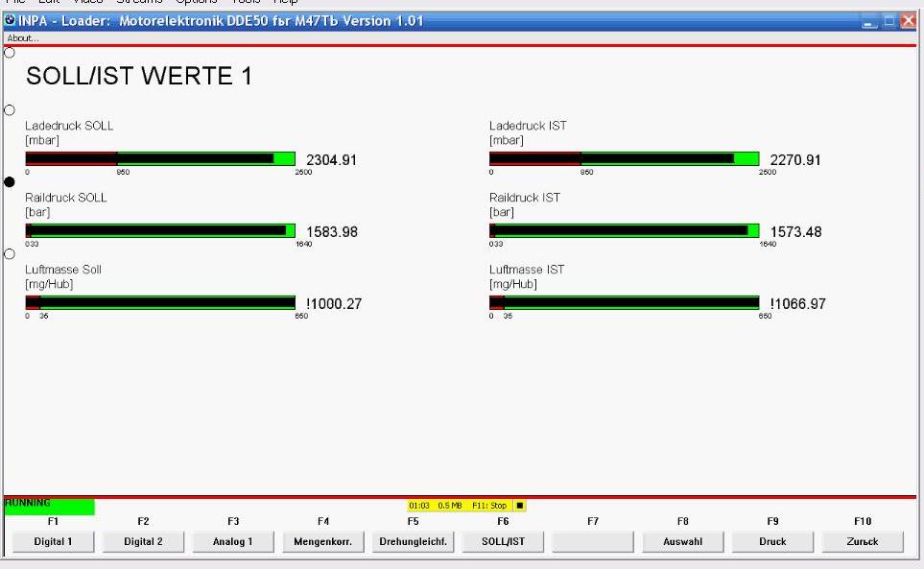Click the [mg/Hub] unit under Luftmasse IST
924x569 pixels.
tap(512, 284)
